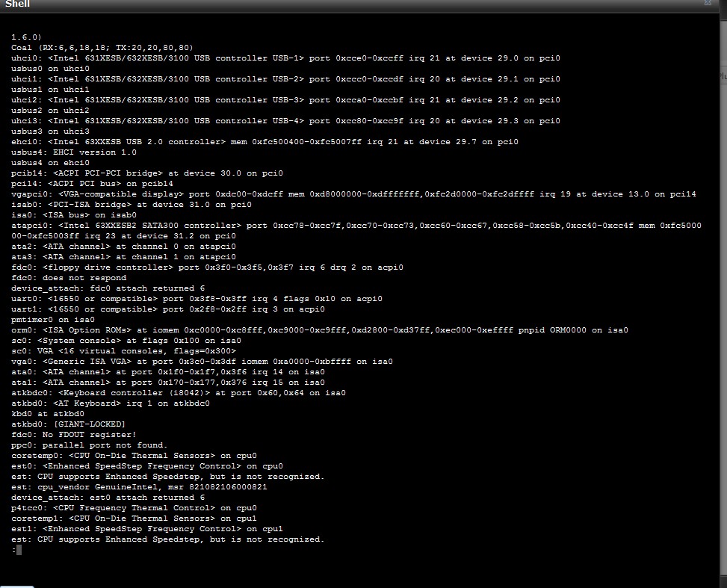Viewport: 727px width, 588px height.
Task: Click the "vga0: <Generic ISA VGA>" line
Action: click(x=202, y=361)
